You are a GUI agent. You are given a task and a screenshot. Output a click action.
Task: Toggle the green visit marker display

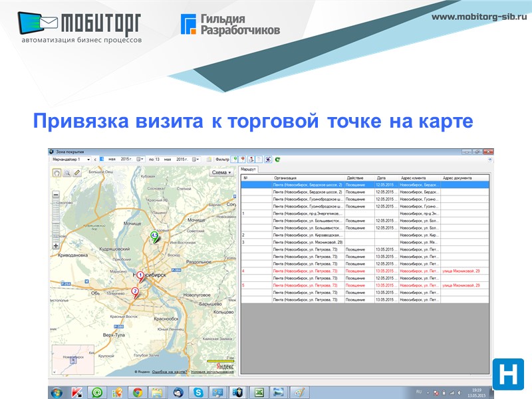point(234,158)
